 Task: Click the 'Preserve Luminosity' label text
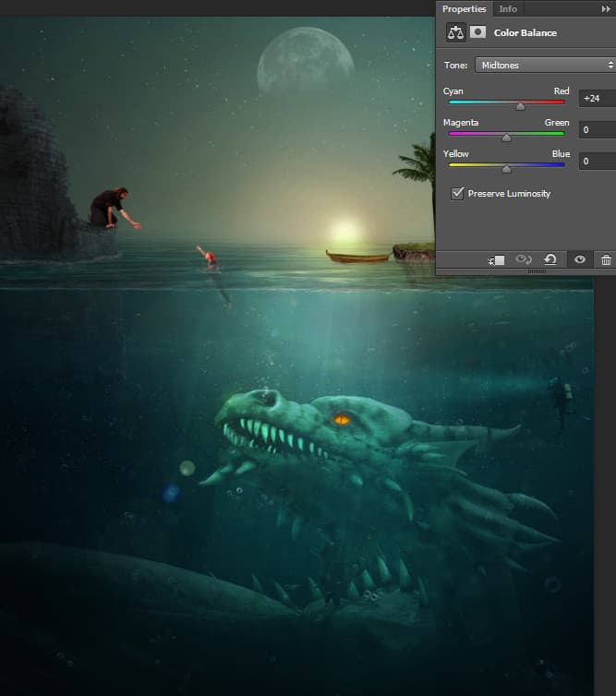tap(509, 194)
